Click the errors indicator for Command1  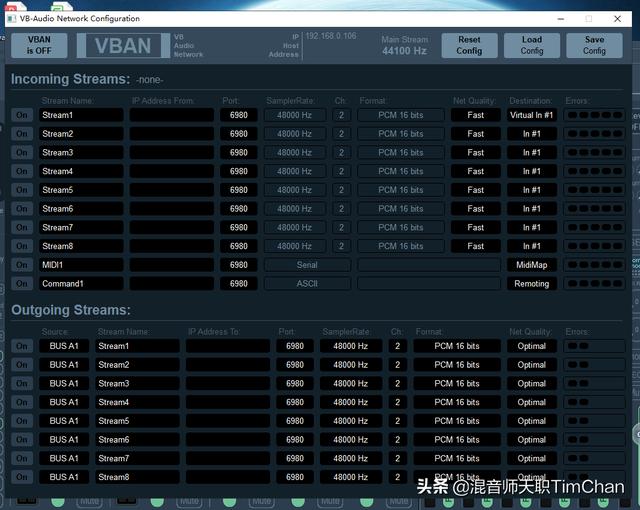point(594,284)
